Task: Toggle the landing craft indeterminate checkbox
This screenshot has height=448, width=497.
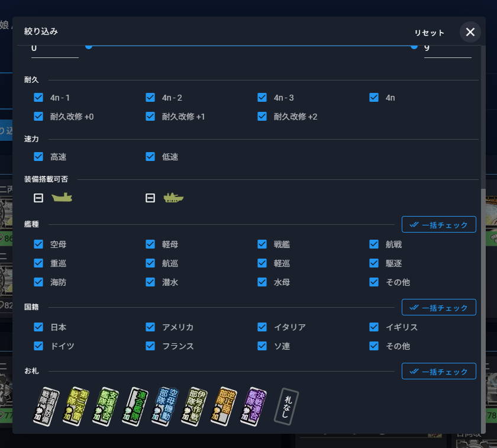Action: click(x=38, y=198)
